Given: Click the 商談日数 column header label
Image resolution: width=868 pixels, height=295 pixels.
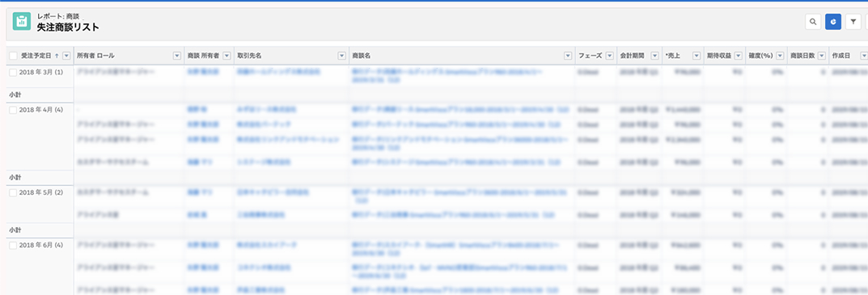Looking at the screenshot, I should [x=802, y=56].
